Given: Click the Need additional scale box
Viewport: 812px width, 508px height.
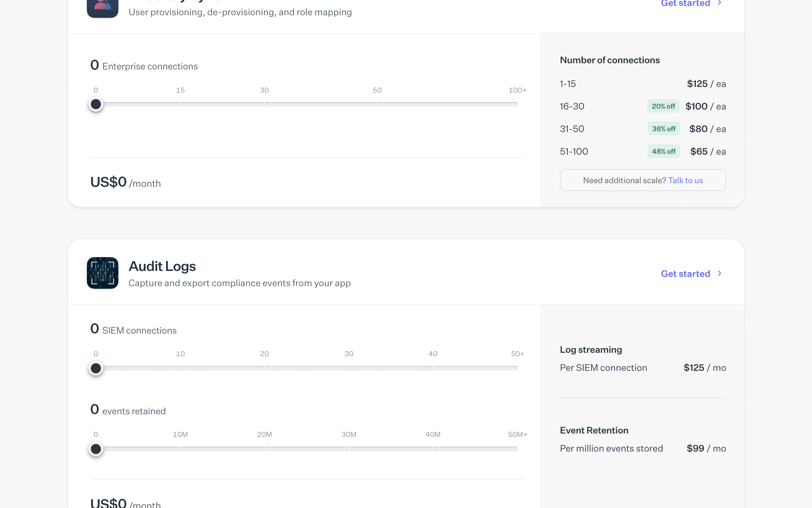Looking at the screenshot, I should (643, 180).
